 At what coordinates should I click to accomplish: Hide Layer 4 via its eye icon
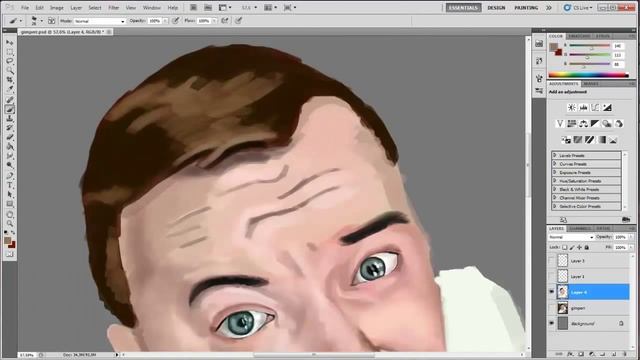coord(552,292)
